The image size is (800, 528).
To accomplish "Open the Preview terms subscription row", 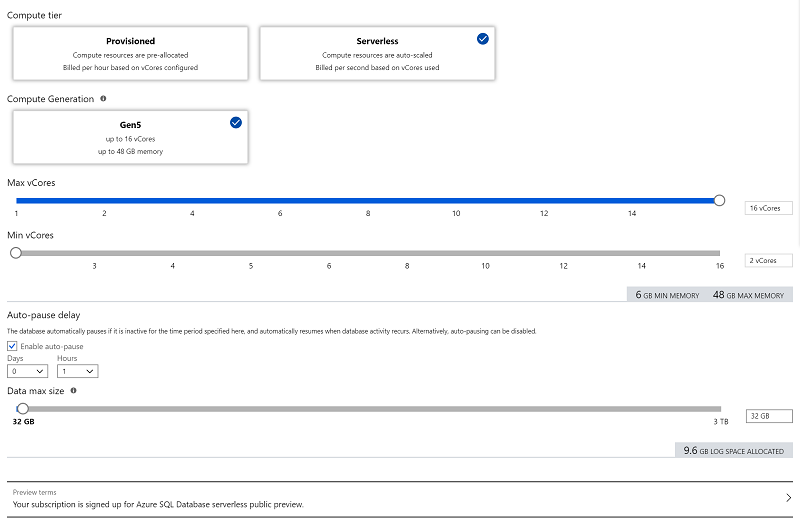I will point(400,499).
